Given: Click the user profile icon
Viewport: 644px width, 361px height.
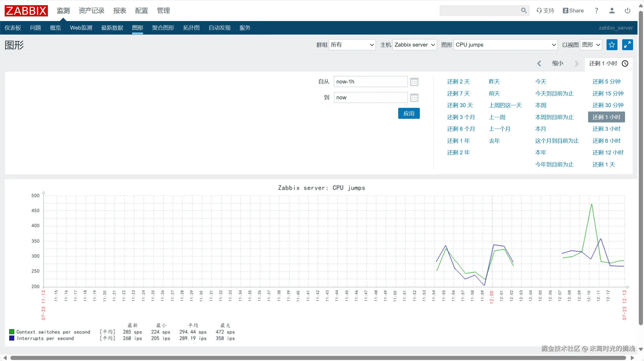Looking at the screenshot, I should tap(612, 10).
